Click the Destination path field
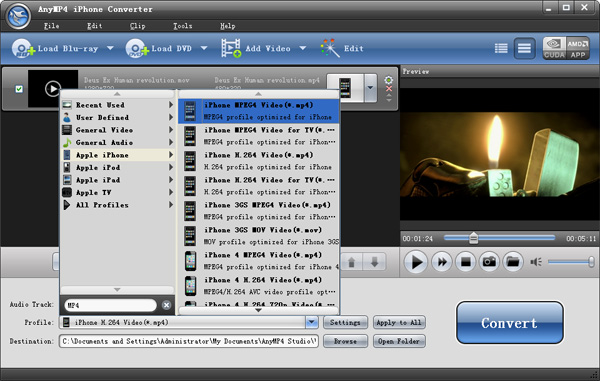Viewport: 600px width, 381px height. pos(189,341)
